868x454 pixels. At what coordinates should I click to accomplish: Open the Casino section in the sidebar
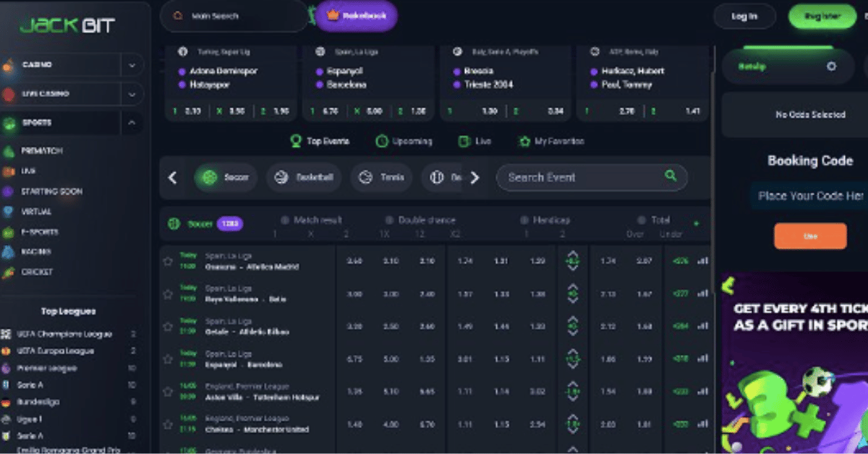click(37, 65)
